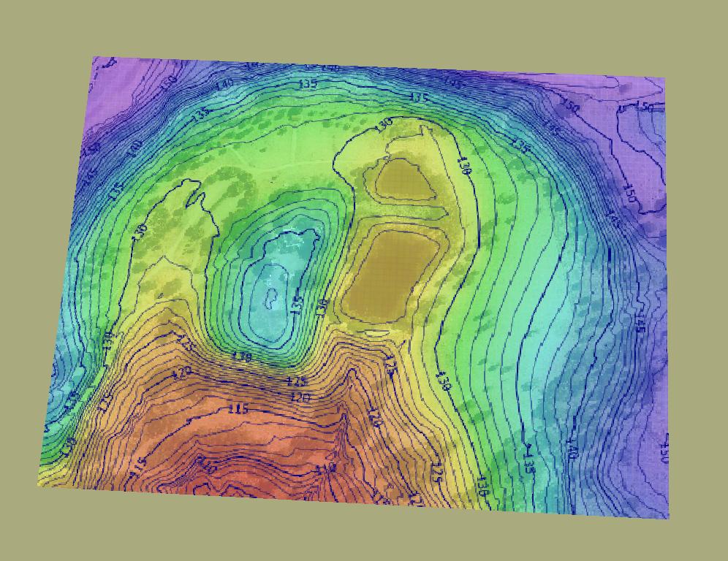728x561 pixels.
Task: Click the 140 contour label near top-left
Action: tap(224, 85)
